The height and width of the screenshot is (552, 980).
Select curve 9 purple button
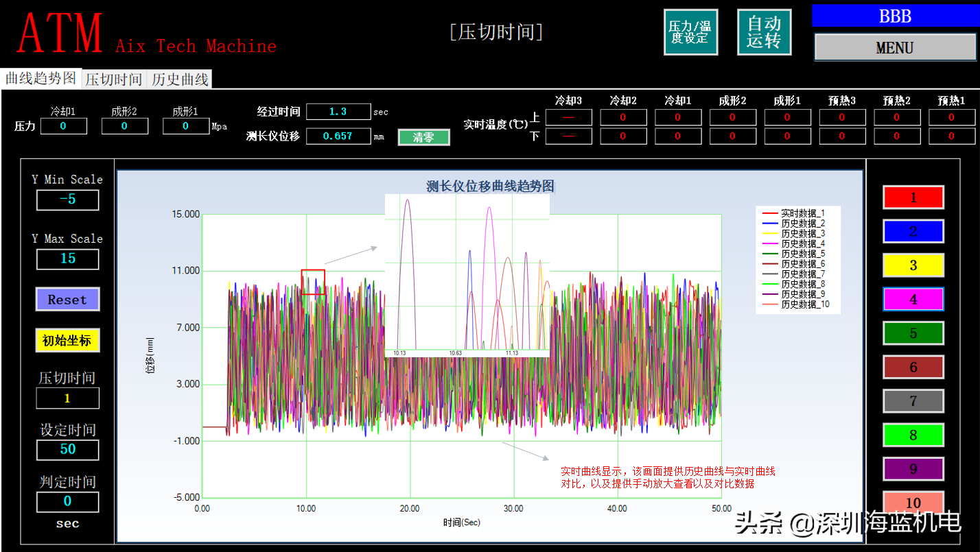point(913,469)
